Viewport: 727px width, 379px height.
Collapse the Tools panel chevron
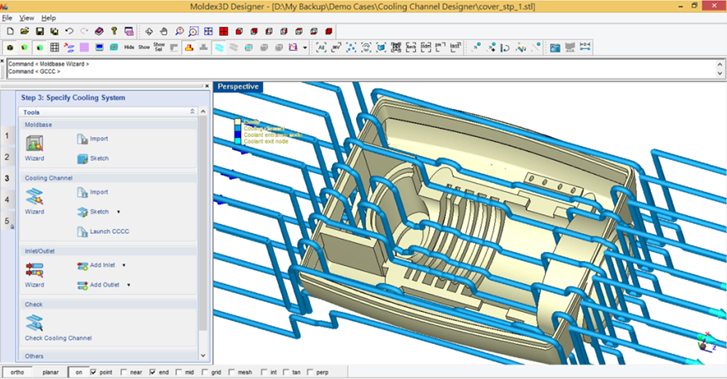click(192, 112)
